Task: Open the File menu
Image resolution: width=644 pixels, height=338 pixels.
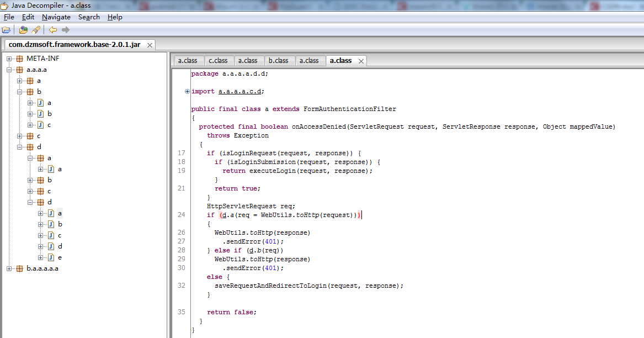Action: point(9,17)
